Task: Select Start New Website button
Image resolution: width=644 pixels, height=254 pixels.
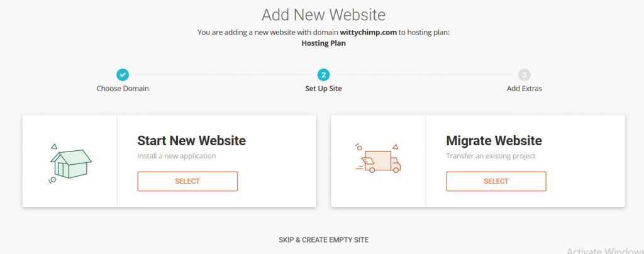Action: coord(187,181)
